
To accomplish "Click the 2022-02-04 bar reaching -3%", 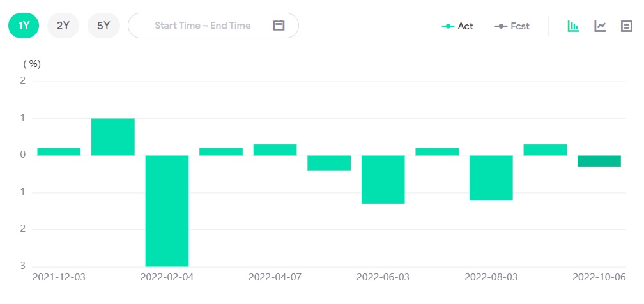I will (x=167, y=211).
